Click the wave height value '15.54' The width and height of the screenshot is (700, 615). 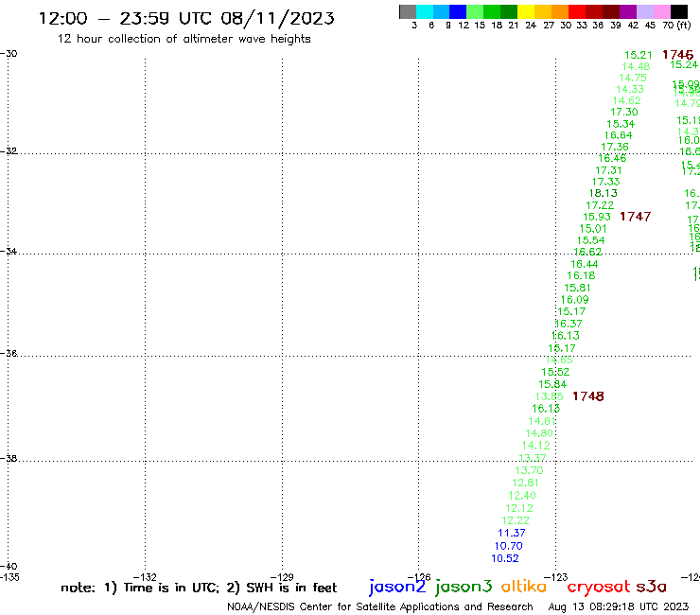coord(590,240)
